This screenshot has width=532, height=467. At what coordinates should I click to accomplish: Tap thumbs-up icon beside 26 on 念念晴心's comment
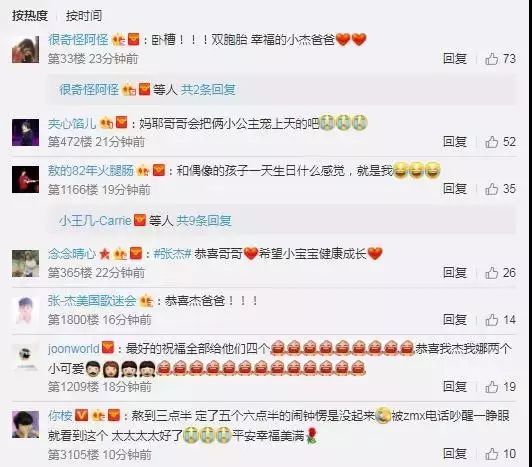click(x=491, y=273)
